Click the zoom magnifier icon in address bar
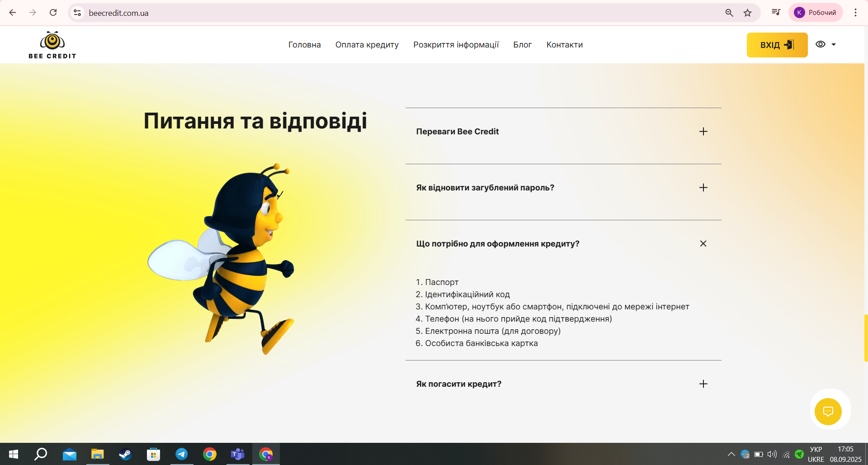868x465 pixels. point(729,13)
